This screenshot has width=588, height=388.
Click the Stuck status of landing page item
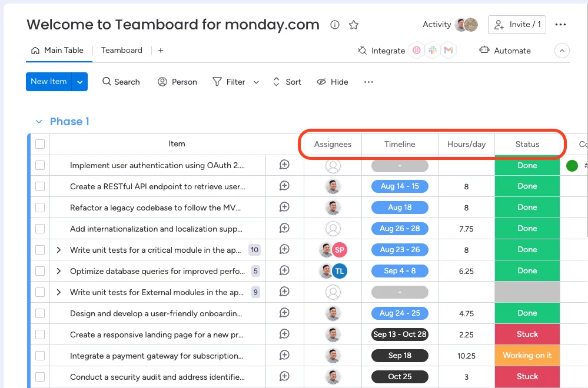pyautogui.click(x=527, y=335)
